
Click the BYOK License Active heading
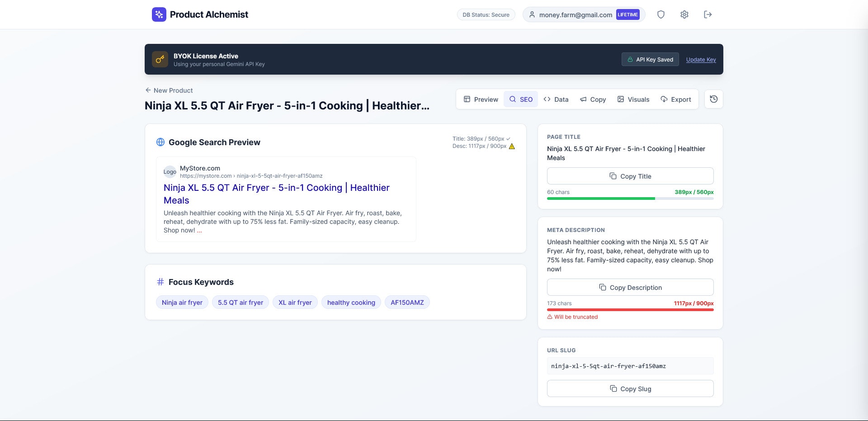(206, 56)
